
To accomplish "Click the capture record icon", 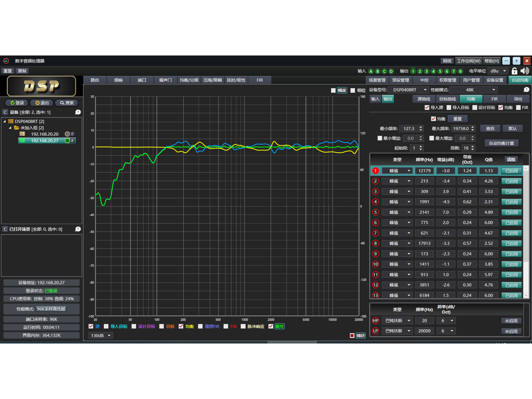I will [352, 335].
